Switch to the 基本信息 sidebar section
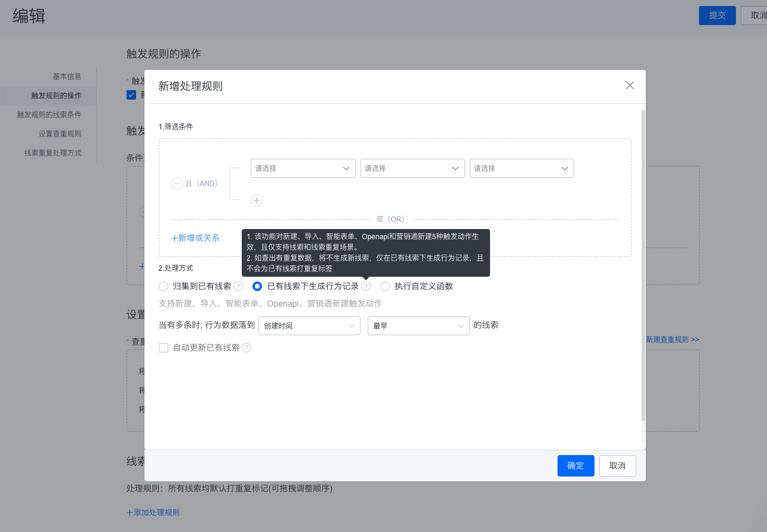Screen dimensions: 767x532 pyautogui.click(x=67, y=76)
